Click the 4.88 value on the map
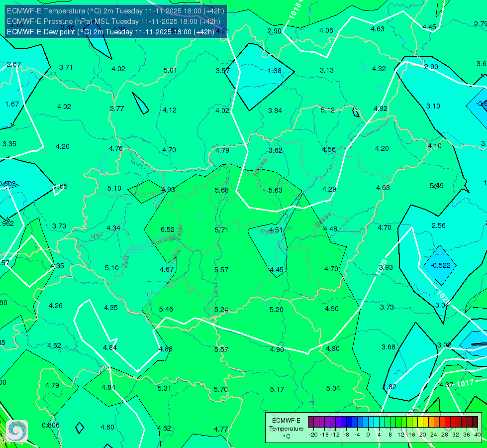This screenshot has width=487, height=448. (x=166, y=349)
